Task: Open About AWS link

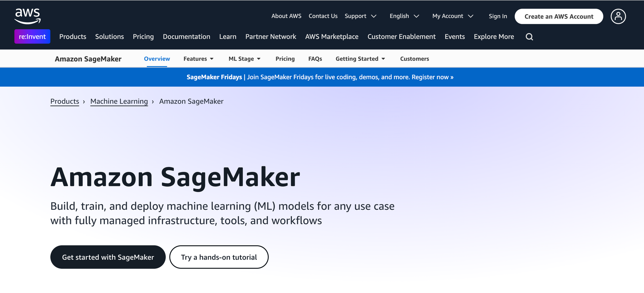Action: 286,16
